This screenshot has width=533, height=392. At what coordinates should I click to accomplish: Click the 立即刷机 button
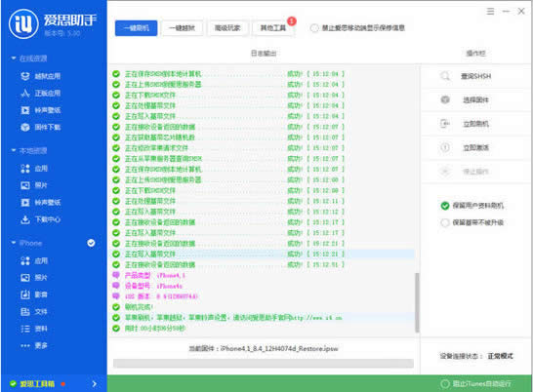coord(476,124)
